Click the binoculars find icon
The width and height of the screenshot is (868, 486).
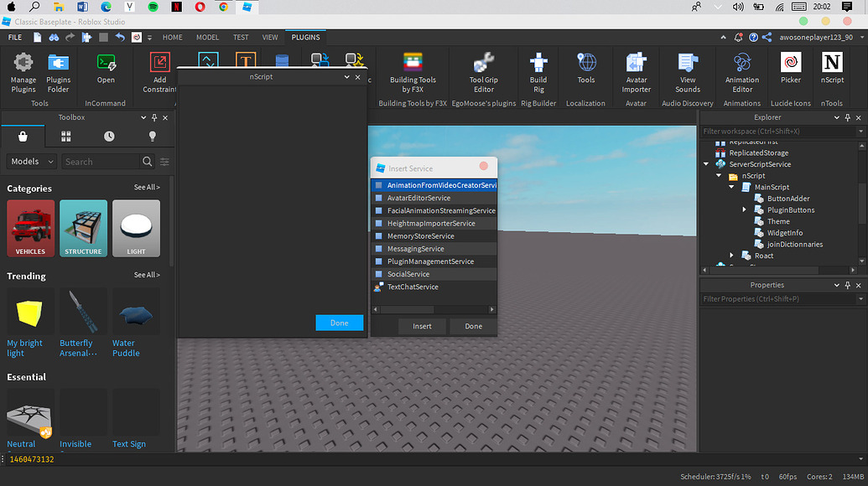tap(54, 37)
